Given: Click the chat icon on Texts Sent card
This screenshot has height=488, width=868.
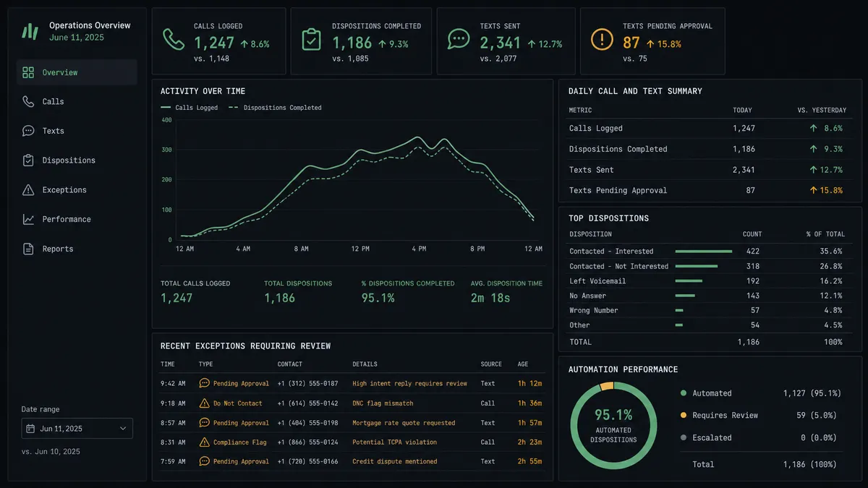Looking at the screenshot, I should [459, 39].
